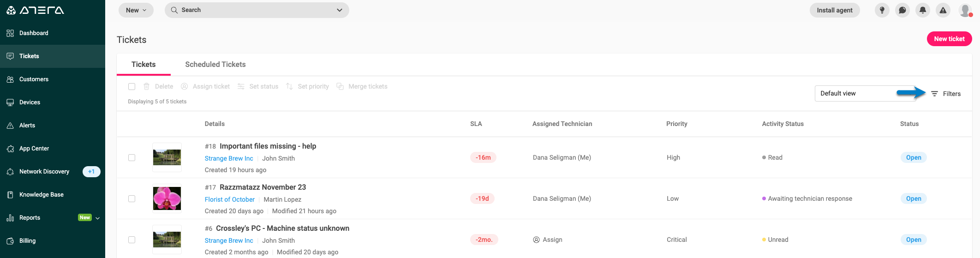The height and width of the screenshot is (258, 980).
Task: Click the Atera logo
Action: tap(36, 10)
